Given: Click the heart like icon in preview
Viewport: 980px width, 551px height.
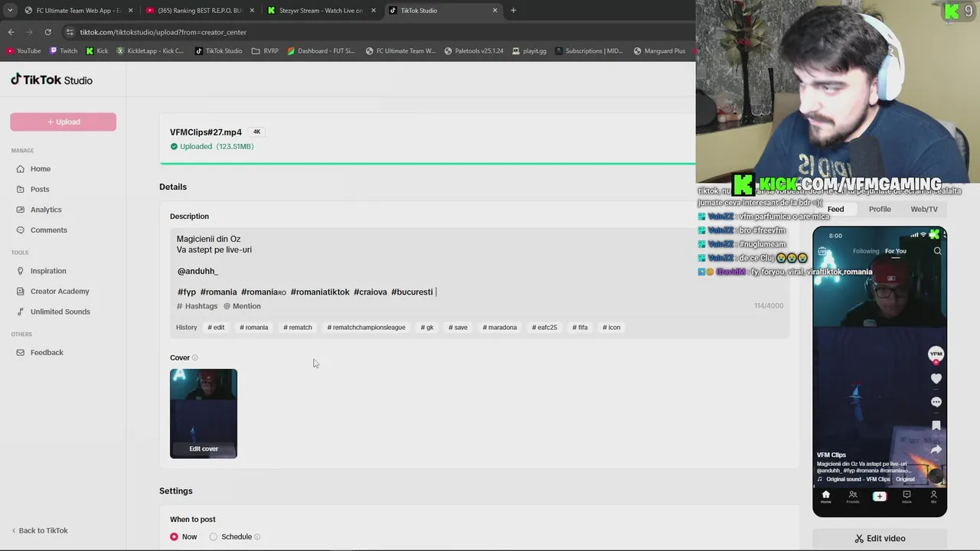Looking at the screenshot, I should [936, 379].
